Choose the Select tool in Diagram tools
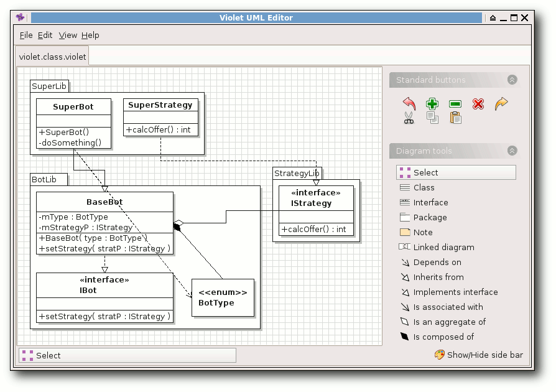 [456, 172]
